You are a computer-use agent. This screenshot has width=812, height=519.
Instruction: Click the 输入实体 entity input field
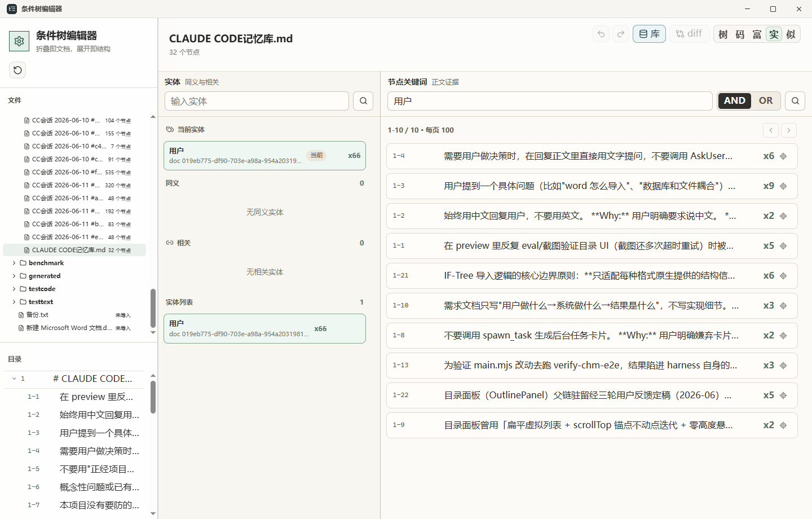(257, 101)
